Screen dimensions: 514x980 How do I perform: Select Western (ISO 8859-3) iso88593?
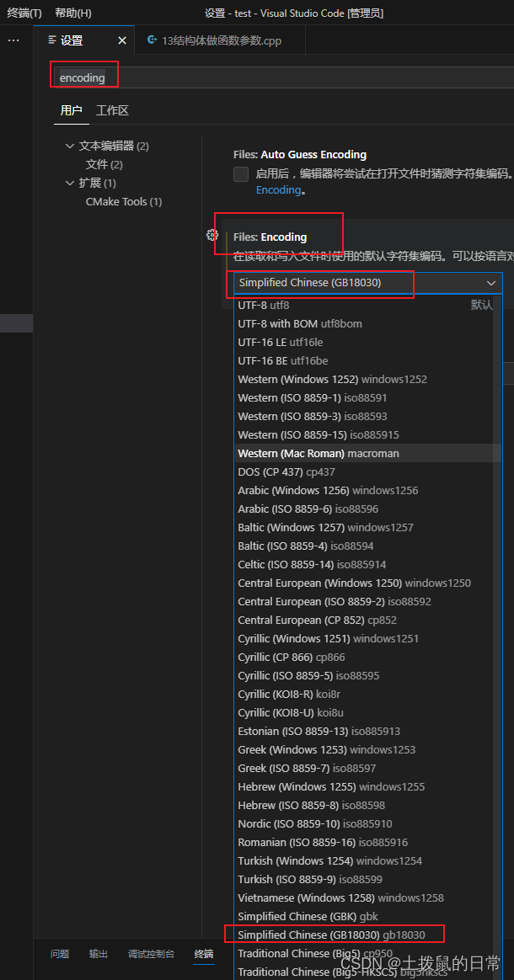[367, 416]
